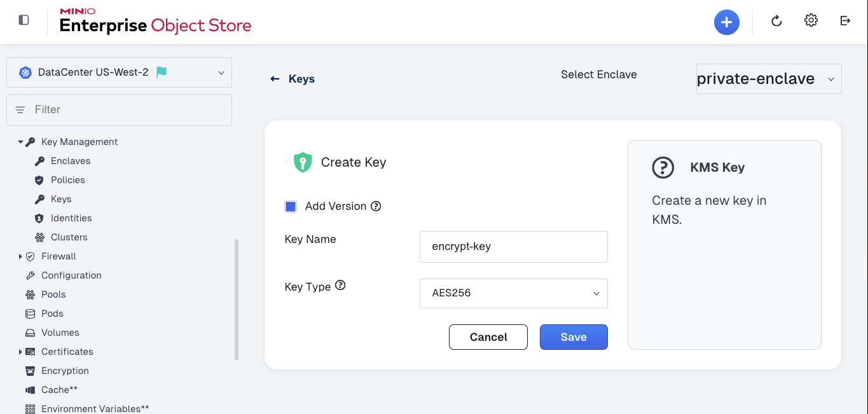
Task: Click the Save button
Action: (574, 337)
